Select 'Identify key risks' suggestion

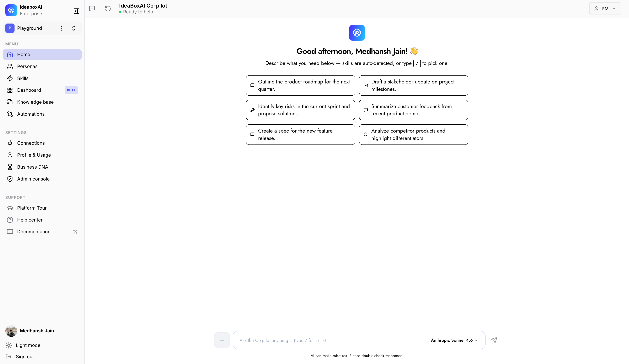point(300,110)
